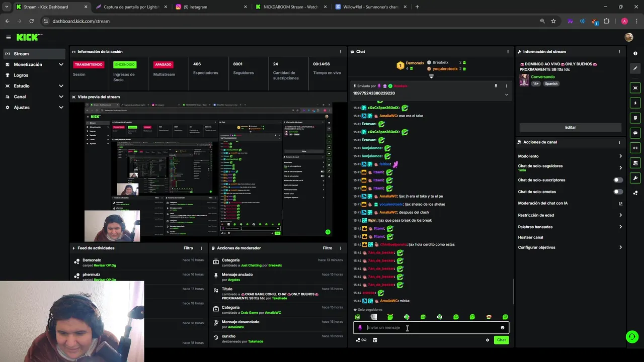644x362 pixels.
Task: Switch to the Wiilow#lol Summoner's tab
Action: coord(371,7)
